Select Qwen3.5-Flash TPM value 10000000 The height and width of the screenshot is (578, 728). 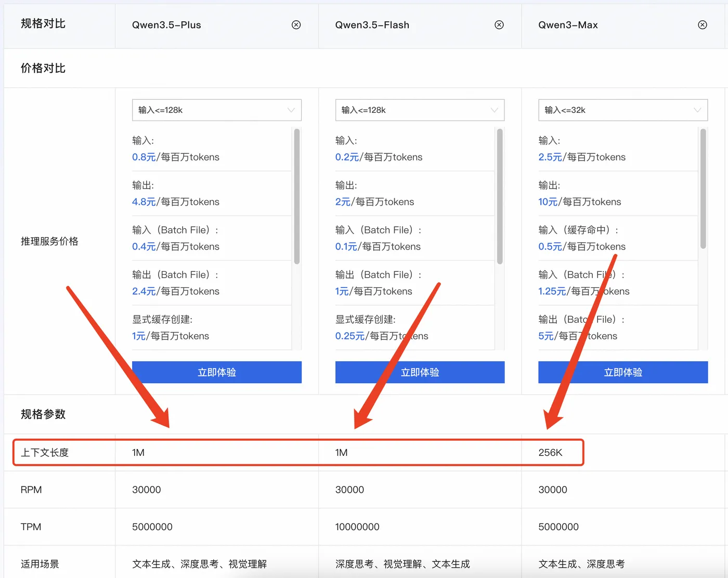pos(357,527)
